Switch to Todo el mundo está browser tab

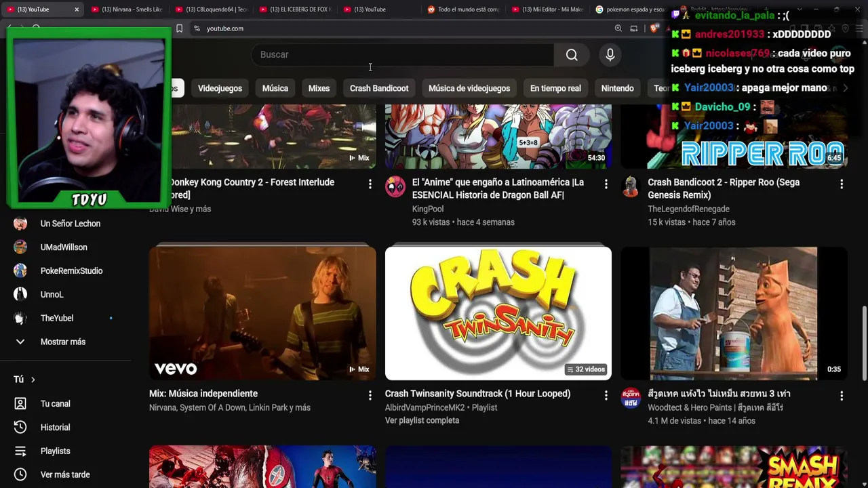[x=463, y=9]
